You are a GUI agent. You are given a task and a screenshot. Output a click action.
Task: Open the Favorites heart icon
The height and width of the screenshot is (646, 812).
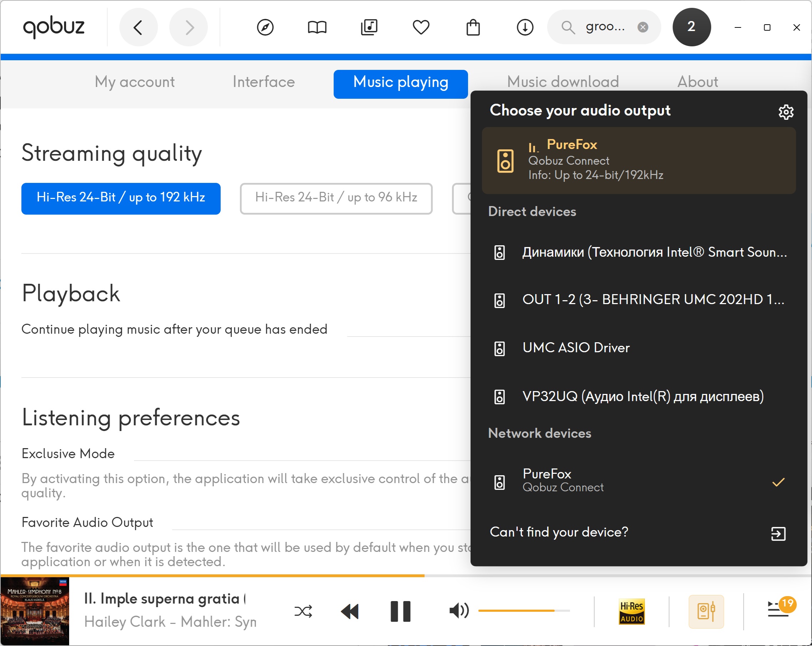click(x=421, y=27)
